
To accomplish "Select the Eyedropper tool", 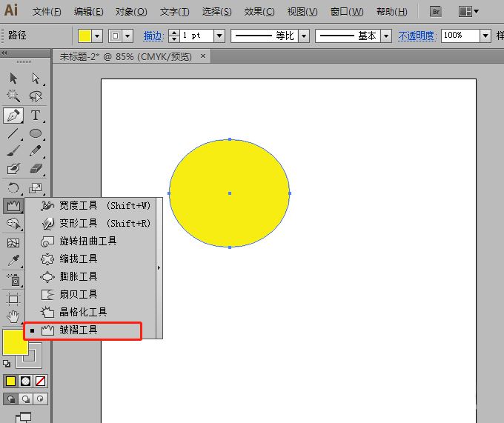I will (13, 261).
